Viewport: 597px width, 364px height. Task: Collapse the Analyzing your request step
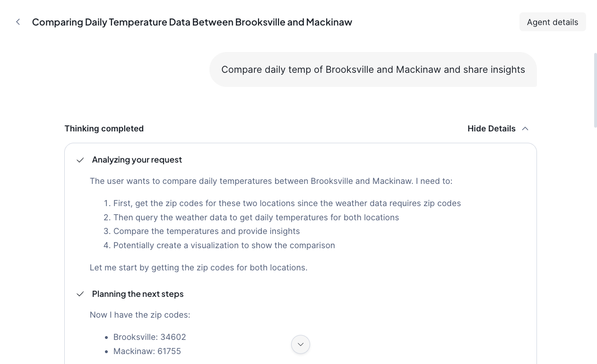(137, 160)
